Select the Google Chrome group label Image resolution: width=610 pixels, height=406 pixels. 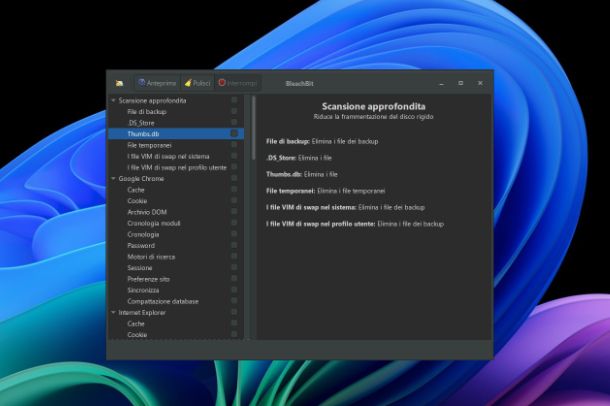coord(141,179)
